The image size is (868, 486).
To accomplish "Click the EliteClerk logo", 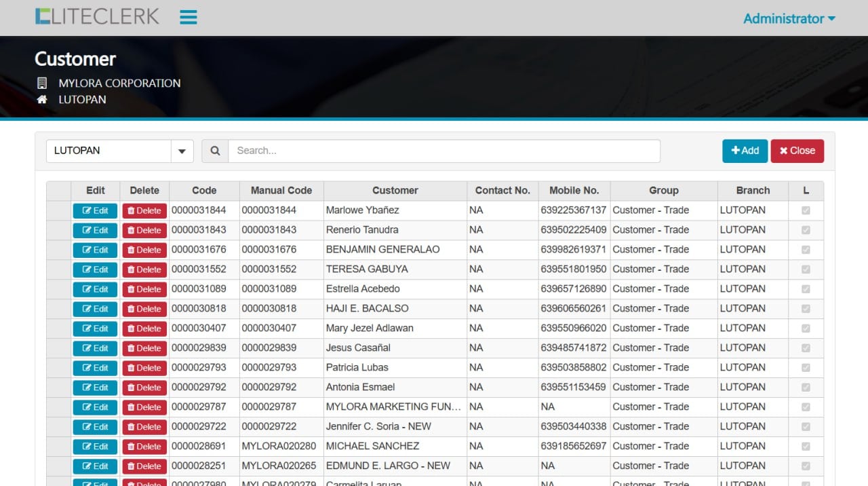I will [x=97, y=17].
